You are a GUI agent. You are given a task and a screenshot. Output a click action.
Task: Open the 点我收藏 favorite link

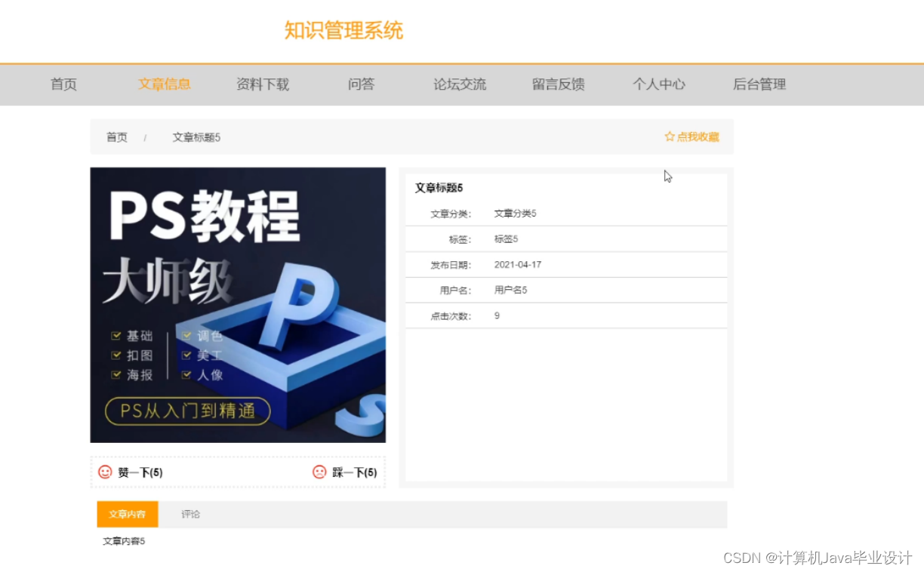tap(698, 137)
